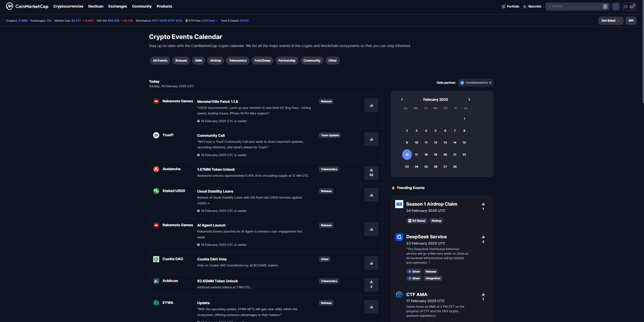644x322 pixels.
Task: Go back to January with the left chevron
Action: (402, 99)
